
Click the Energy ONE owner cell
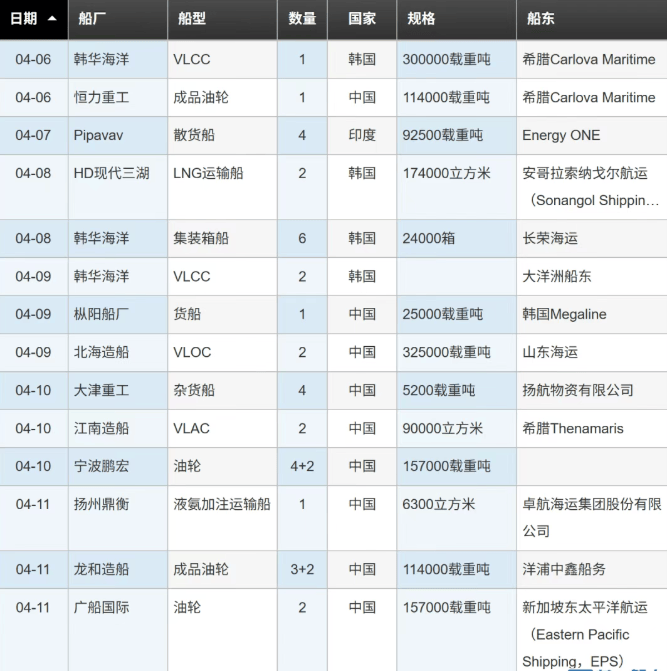click(561, 135)
